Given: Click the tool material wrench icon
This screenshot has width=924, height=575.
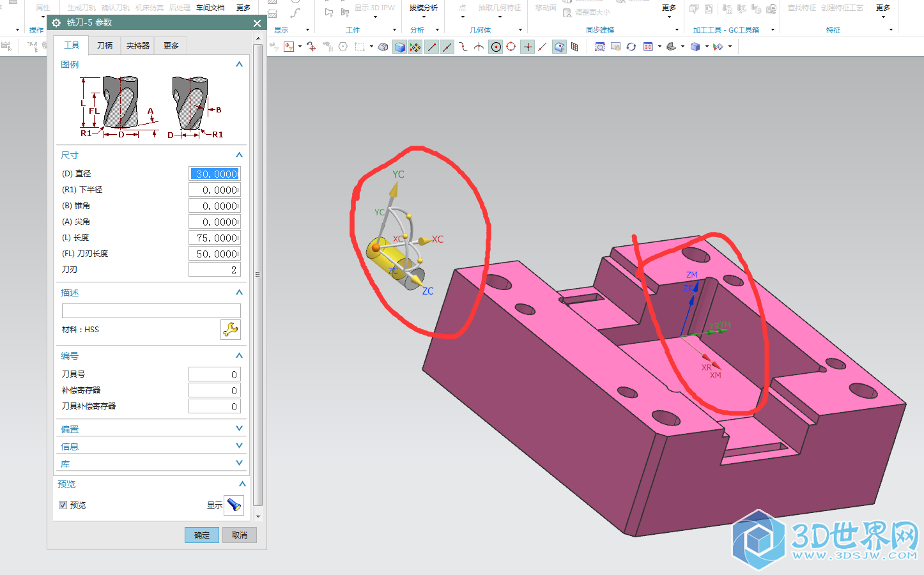Looking at the screenshot, I should (231, 330).
